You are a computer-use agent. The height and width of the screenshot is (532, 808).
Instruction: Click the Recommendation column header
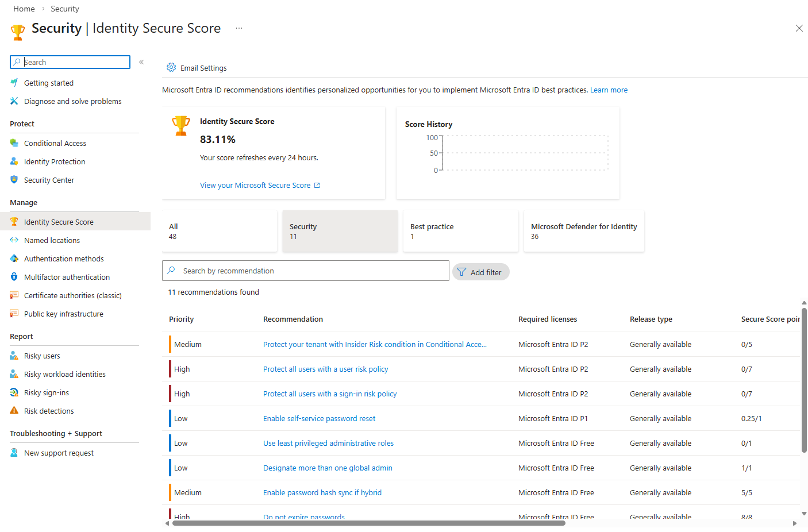tap(293, 319)
